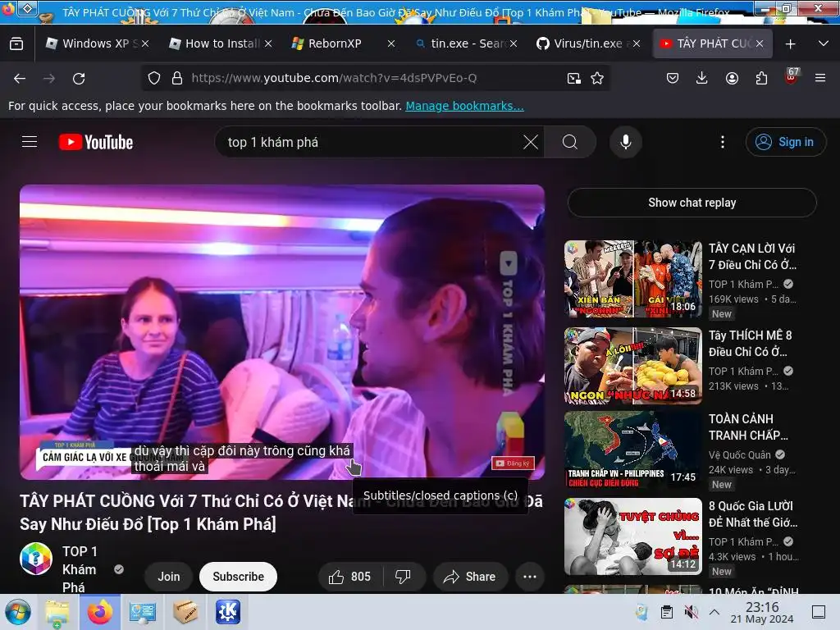Viewport: 840px width, 630px height.
Task: Open YouTube settings three-dot menu
Action: pos(722,142)
